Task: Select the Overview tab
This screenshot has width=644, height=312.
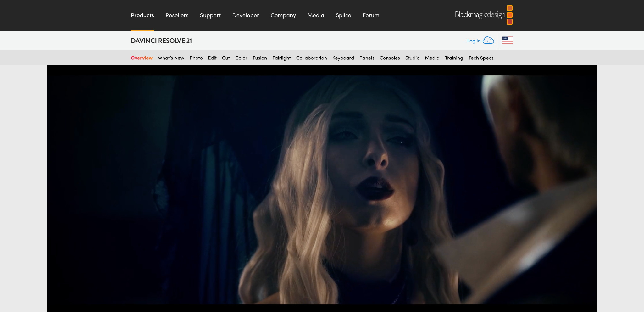Action: tap(142, 58)
